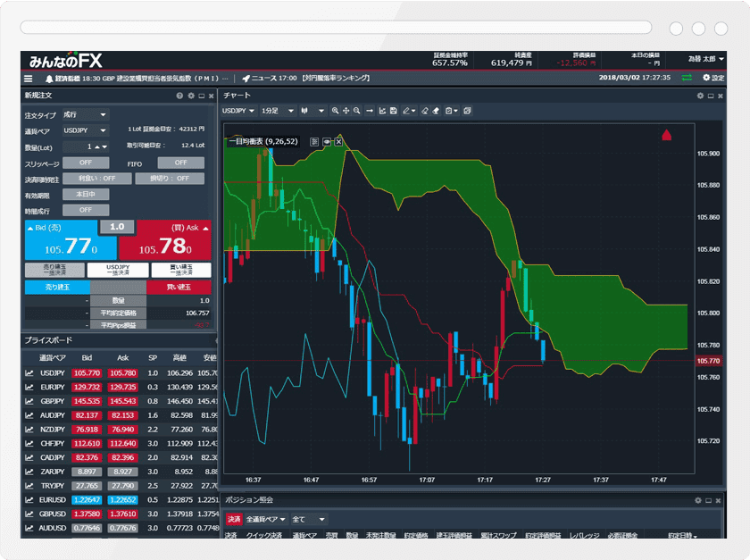Viewport: 750px width, 560px height.
Task: Click the zoom-out magnifier in chart toolbar
Action: (x=357, y=111)
